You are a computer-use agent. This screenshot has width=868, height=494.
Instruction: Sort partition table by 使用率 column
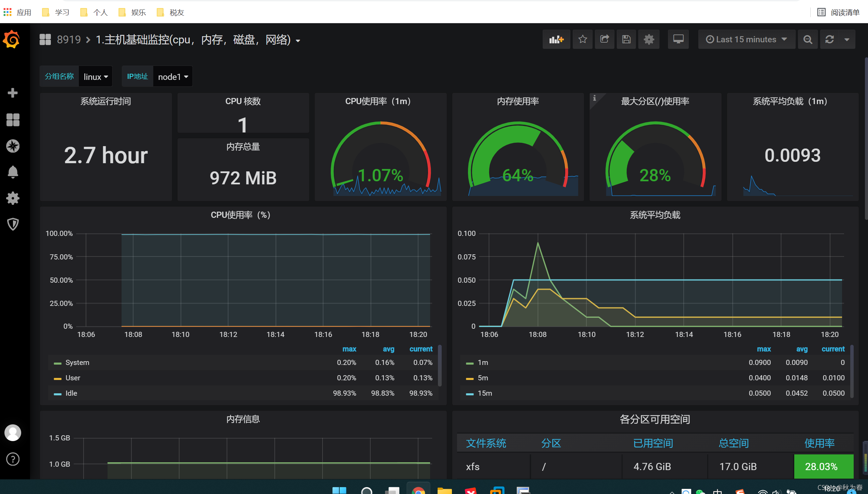pos(819,443)
